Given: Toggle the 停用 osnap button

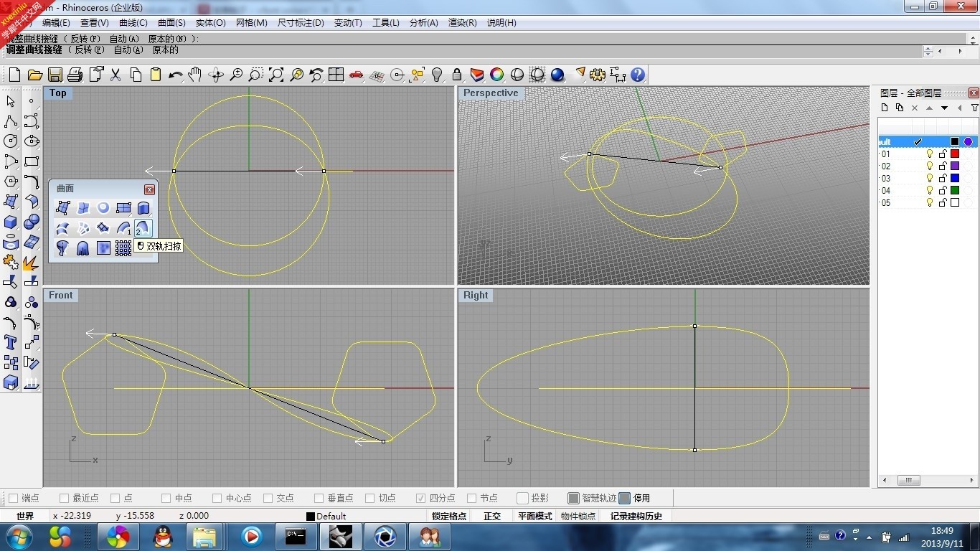Looking at the screenshot, I should coord(634,498).
